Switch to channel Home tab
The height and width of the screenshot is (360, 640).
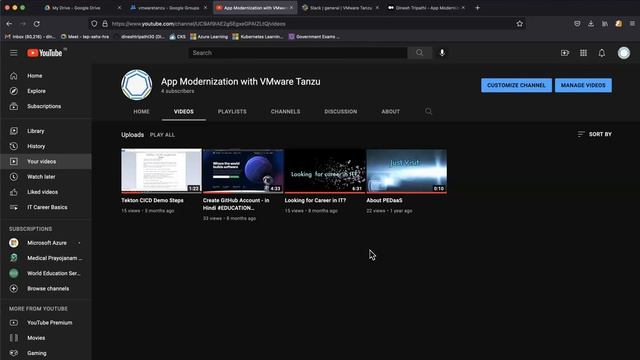coord(141,111)
